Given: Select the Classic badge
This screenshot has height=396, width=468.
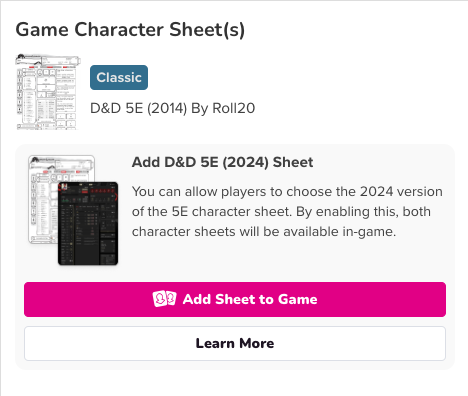Looking at the screenshot, I should point(119,77).
